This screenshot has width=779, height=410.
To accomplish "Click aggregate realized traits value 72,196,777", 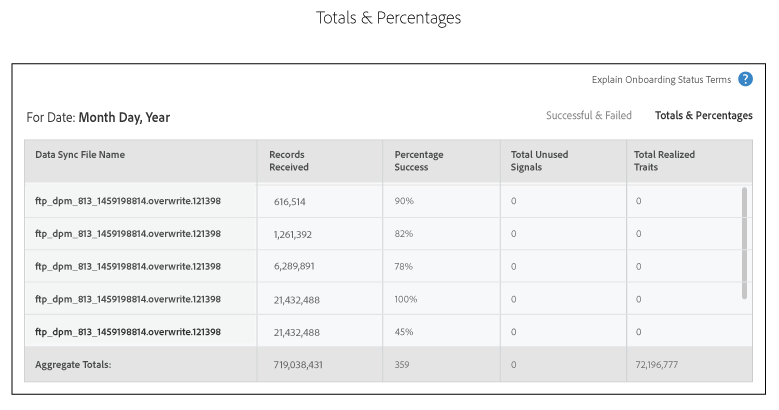I will [x=656, y=365].
